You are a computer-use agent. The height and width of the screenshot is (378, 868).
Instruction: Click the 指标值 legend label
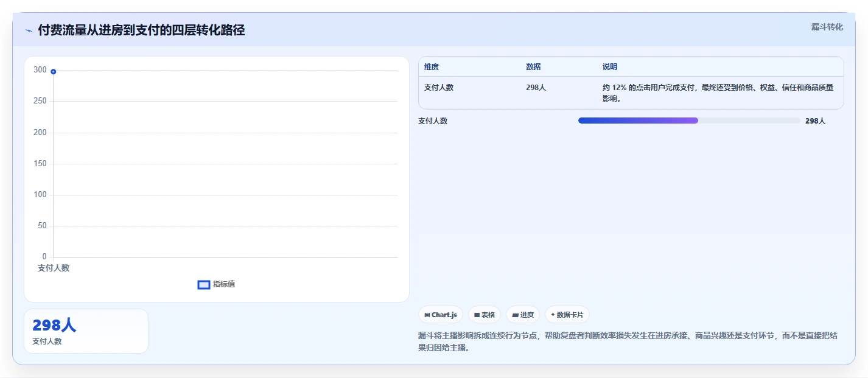(224, 284)
